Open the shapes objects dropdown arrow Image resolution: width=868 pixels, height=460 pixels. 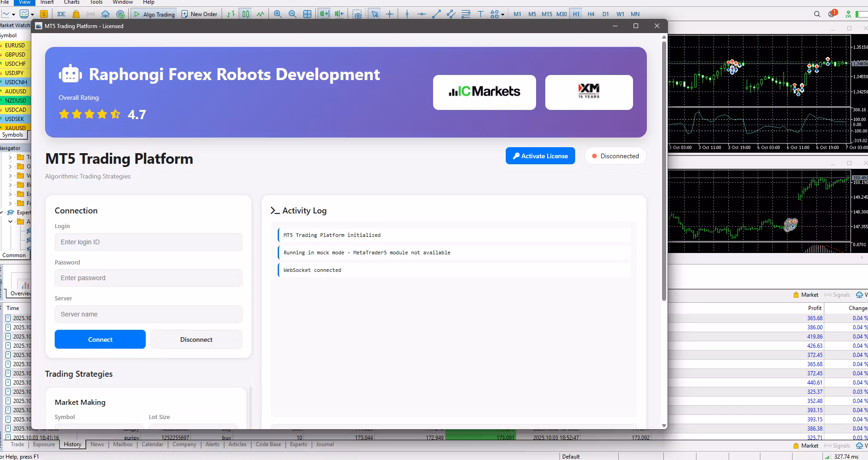coord(503,15)
